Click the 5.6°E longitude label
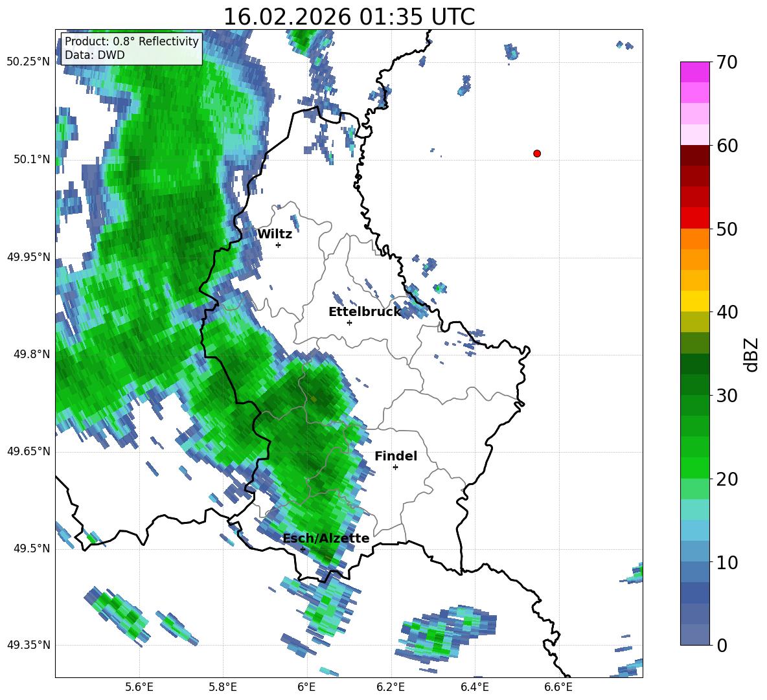The width and height of the screenshot is (767, 700). 139,687
